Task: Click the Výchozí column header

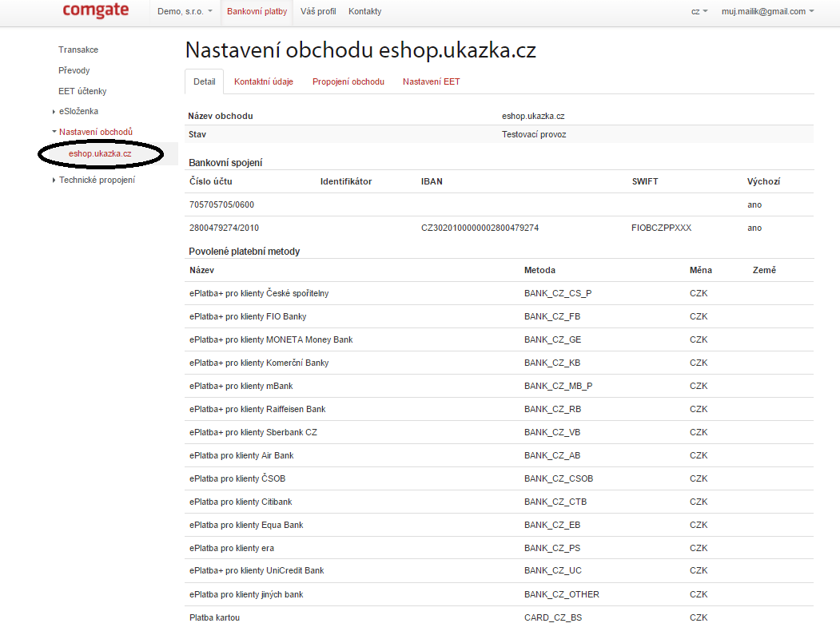Action: (x=763, y=181)
